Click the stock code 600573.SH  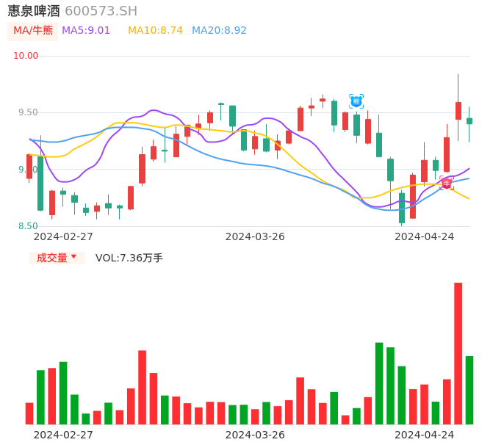pyautogui.click(x=101, y=11)
